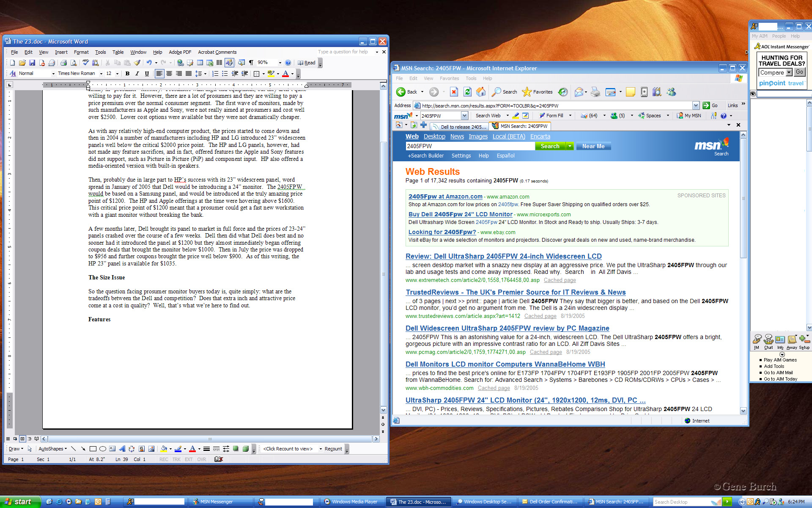Image resolution: width=812 pixels, height=508 pixels.
Task: Run Spelling and Grammar check in Word
Action: click(85, 63)
